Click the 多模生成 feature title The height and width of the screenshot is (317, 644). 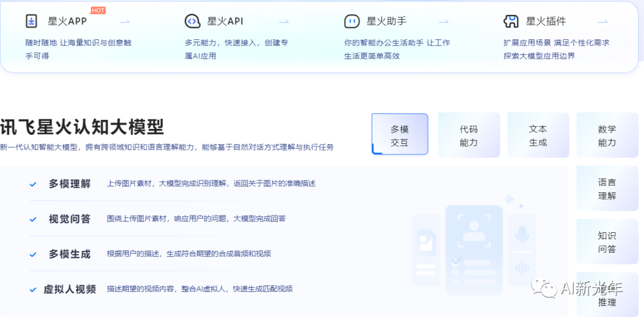[x=70, y=254]
